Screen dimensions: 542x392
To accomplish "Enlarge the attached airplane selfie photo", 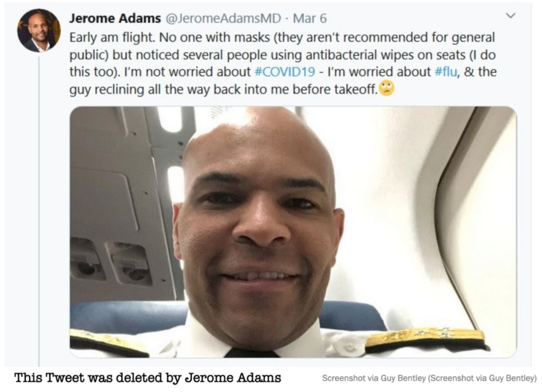I will pyautogui.click(x=293, y=232).
